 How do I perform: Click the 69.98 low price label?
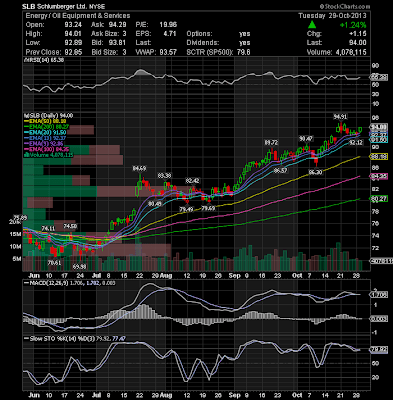coord(79,267)
